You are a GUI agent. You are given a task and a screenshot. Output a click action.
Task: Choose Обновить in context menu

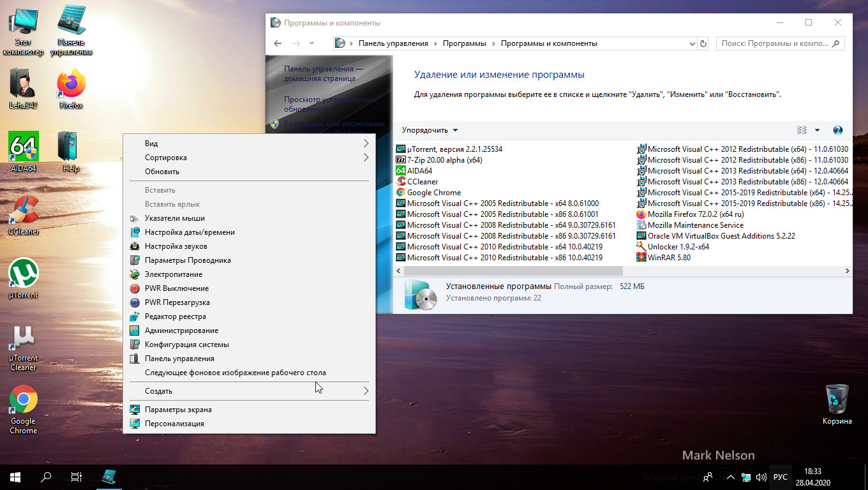pyautogui.click(x=249, y=172)
